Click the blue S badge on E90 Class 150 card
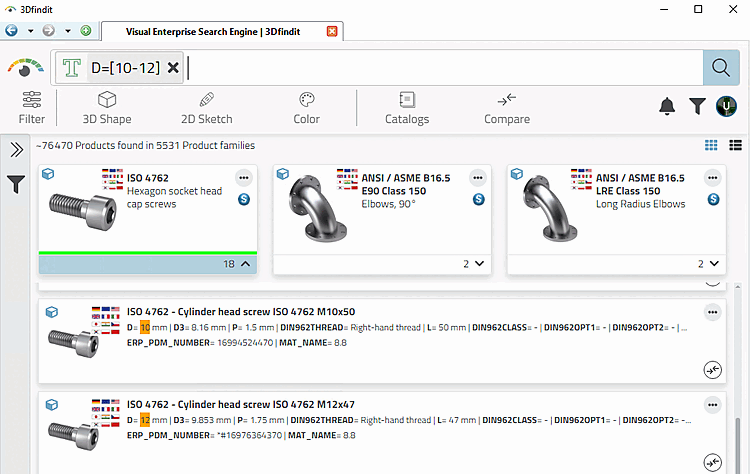The height and width of the screenshot is (474, 750). (x=479, y=199)
